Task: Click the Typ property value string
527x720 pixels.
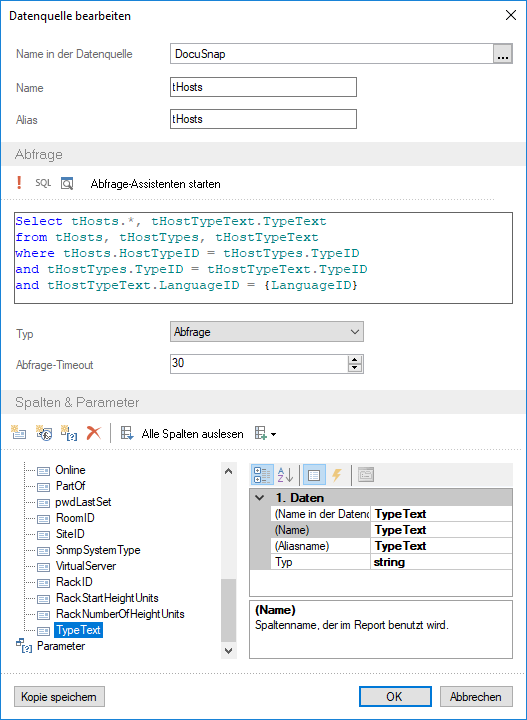Action: [441, 562]
